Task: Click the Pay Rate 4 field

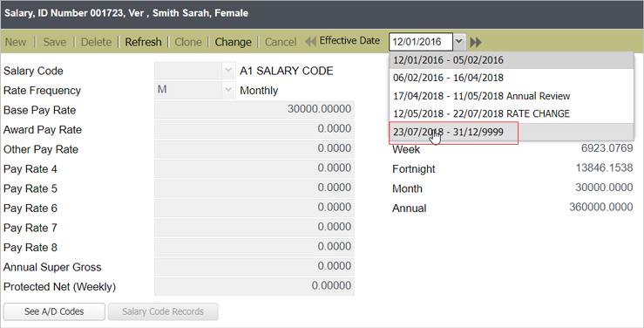Action: pyautogui.click(x=254, y=168)
